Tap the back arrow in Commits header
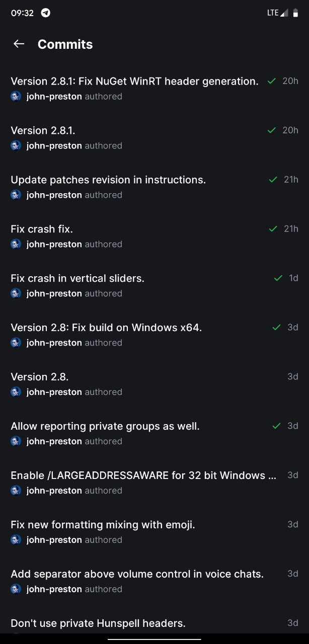This screenshot has width=309, height=644. tap(19, 44)
